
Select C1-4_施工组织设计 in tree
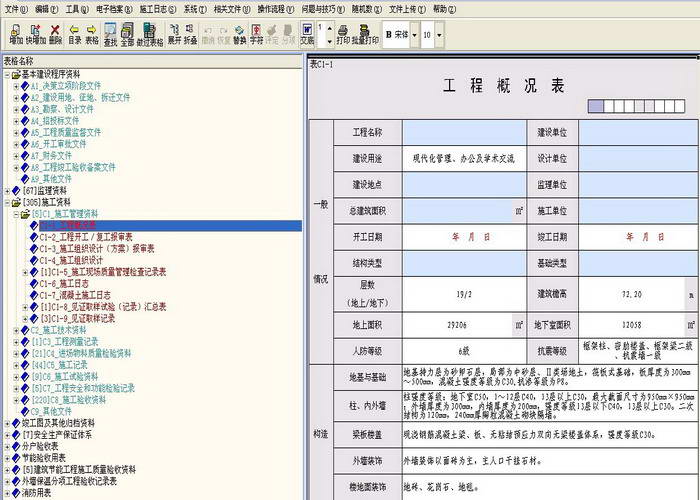tap(71, 260)
